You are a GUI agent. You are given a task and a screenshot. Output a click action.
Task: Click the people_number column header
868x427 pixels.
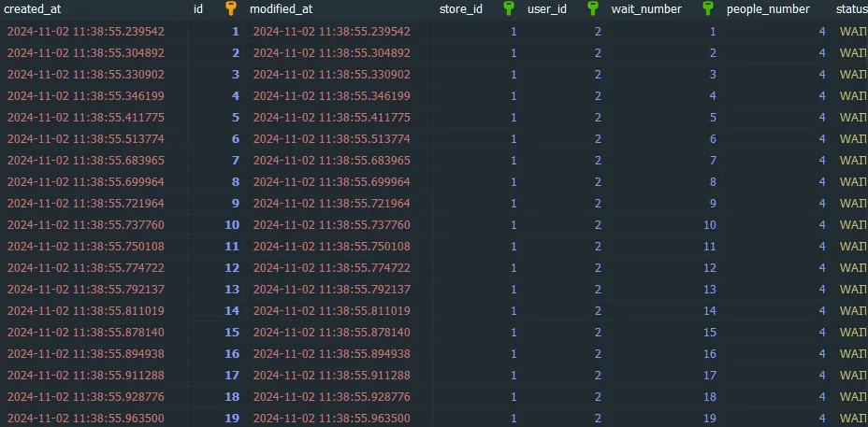tap(768, 9)
